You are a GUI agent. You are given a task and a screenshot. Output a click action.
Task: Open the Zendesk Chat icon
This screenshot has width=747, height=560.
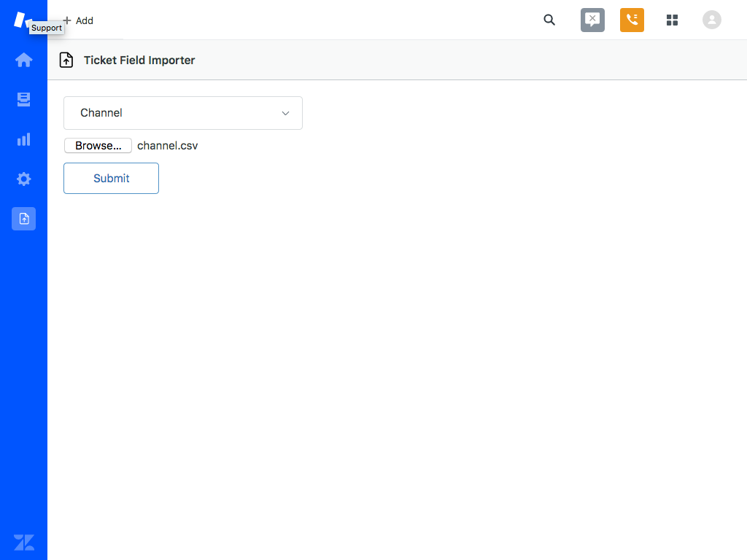[592, 20]
